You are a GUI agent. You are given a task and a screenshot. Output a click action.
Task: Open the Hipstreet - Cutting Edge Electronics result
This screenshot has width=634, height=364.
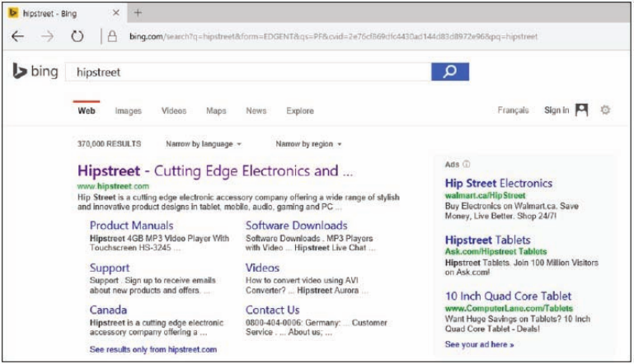(215, 171)
